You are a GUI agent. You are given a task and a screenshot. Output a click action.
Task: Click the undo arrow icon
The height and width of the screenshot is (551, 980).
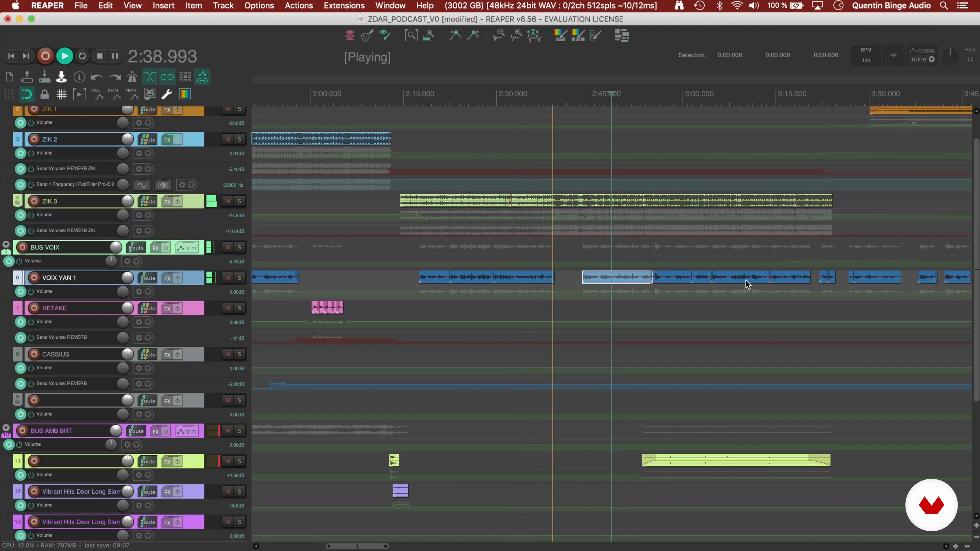point(97,77)
